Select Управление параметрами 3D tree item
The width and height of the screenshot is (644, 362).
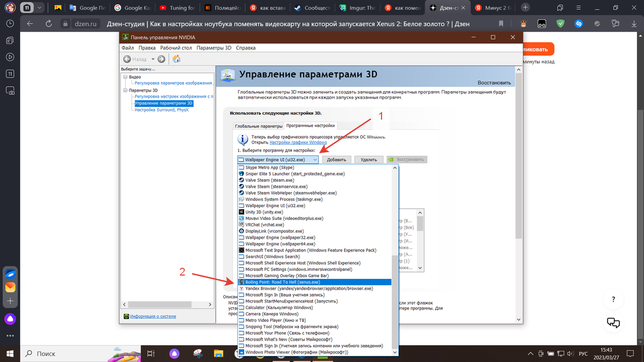pos(164,103)
